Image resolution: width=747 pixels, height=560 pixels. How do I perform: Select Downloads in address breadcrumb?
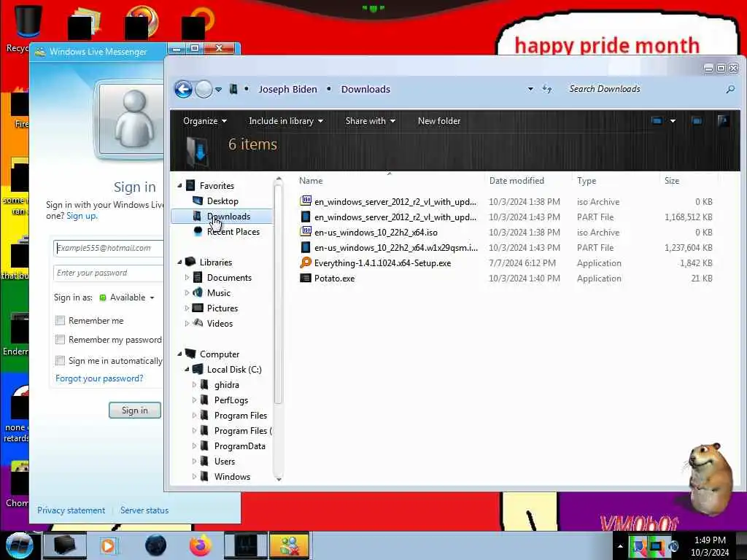(365, 90)
